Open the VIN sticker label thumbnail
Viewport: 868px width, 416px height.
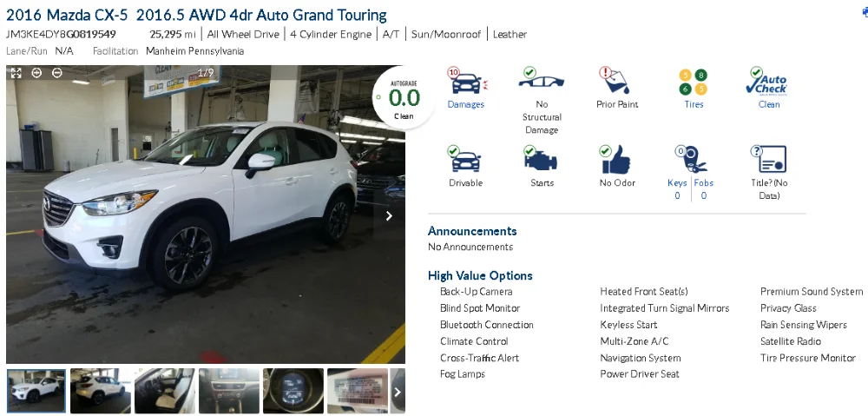358,391
